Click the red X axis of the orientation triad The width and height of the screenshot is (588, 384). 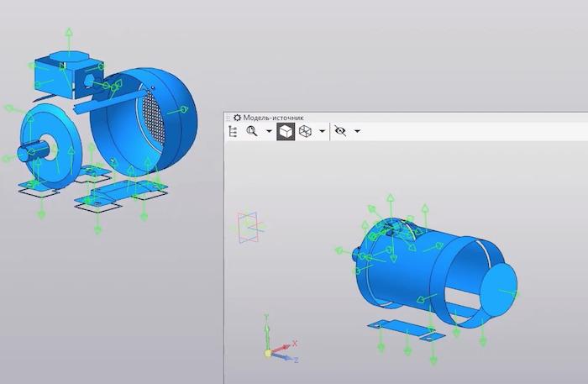tap(284, 346)
